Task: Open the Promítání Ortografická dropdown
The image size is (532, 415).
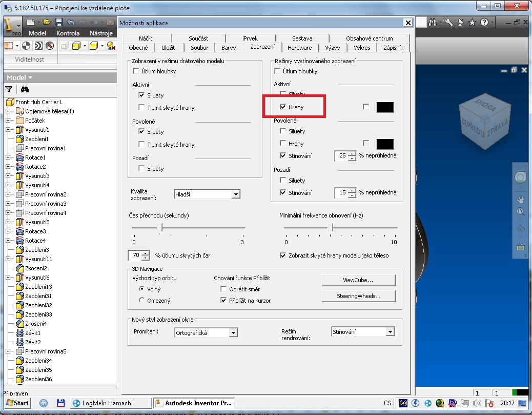Action: pos(233,332)
